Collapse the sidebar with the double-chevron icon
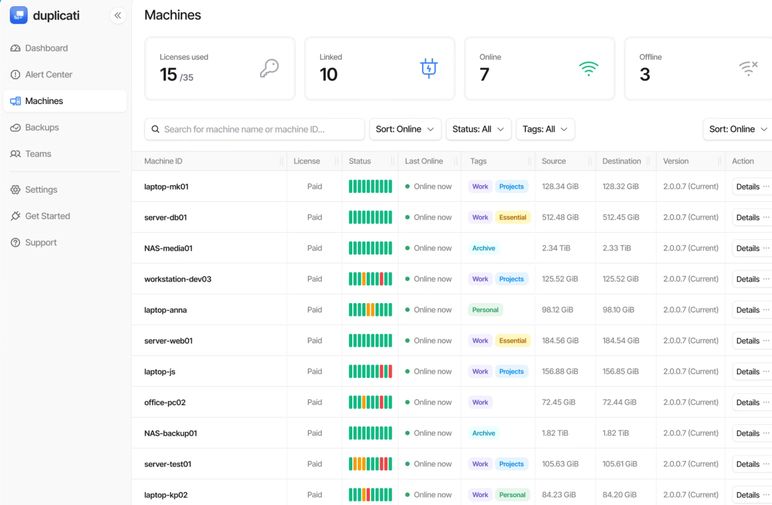 [x=118, y=15]
